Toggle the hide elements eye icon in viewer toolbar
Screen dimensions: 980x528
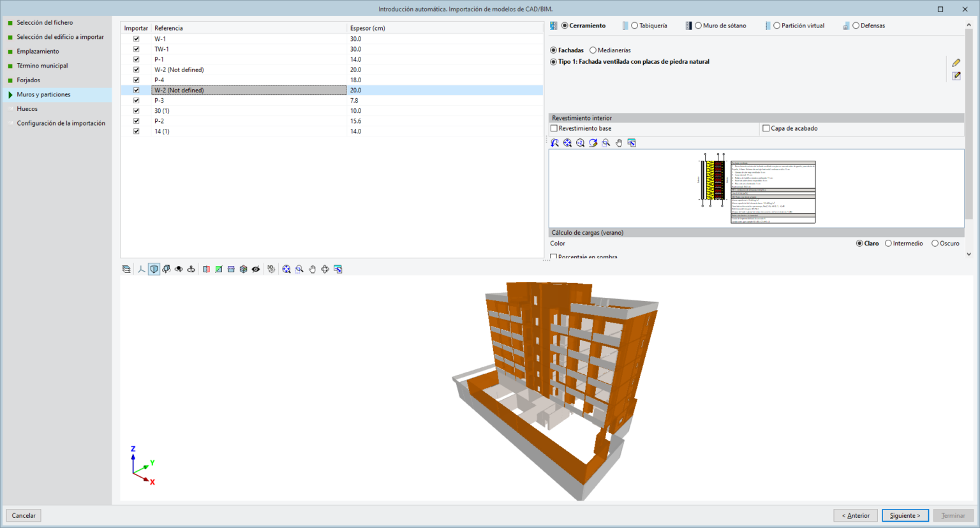pyautogui.click(x=256, y=268)
